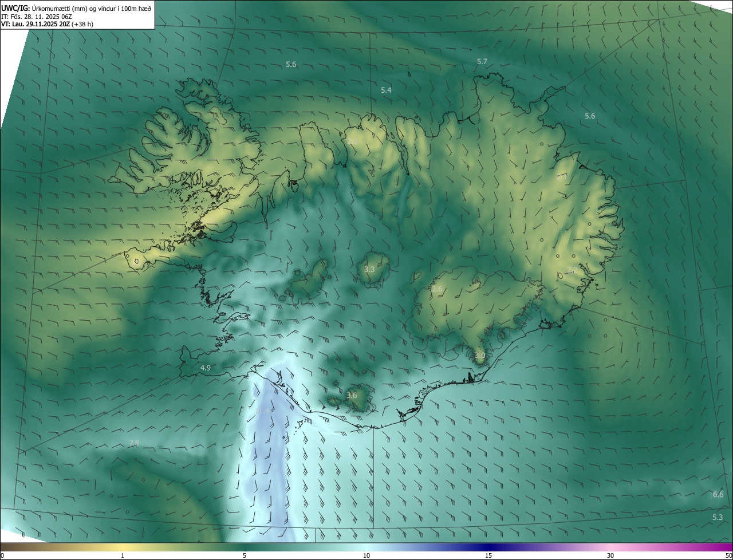
Task: Click the colour scale tick labelled 15
Action: coord(488,555)
